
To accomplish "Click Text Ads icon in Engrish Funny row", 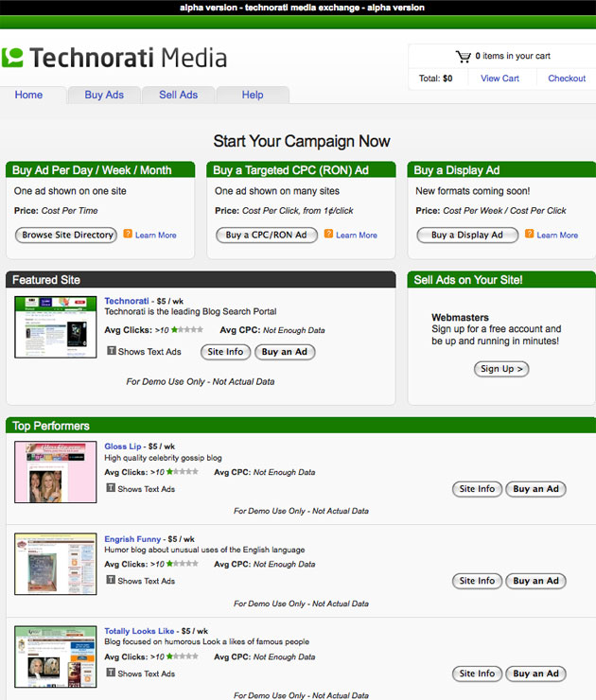I will 111,580.
